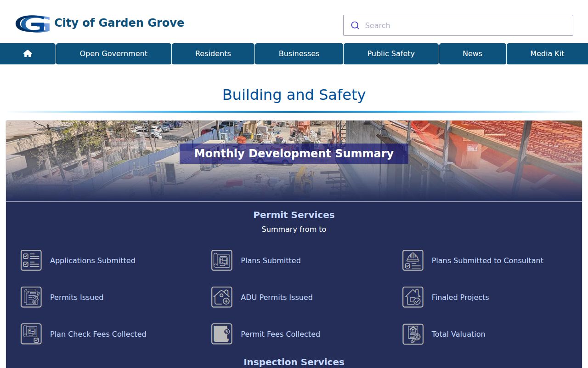Screen dimensions: 588x368
Task: Click the Plans Submitted to Consultant label
Action: [x=487, y=260]
